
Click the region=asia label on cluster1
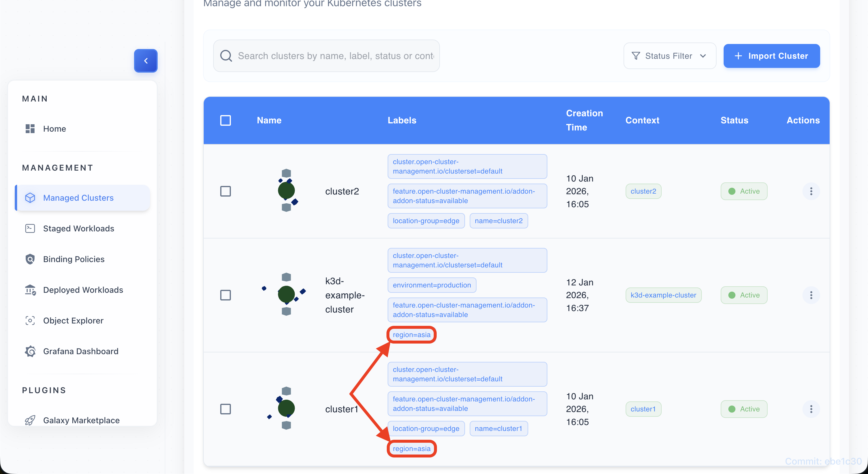click(x=412, y=448)
